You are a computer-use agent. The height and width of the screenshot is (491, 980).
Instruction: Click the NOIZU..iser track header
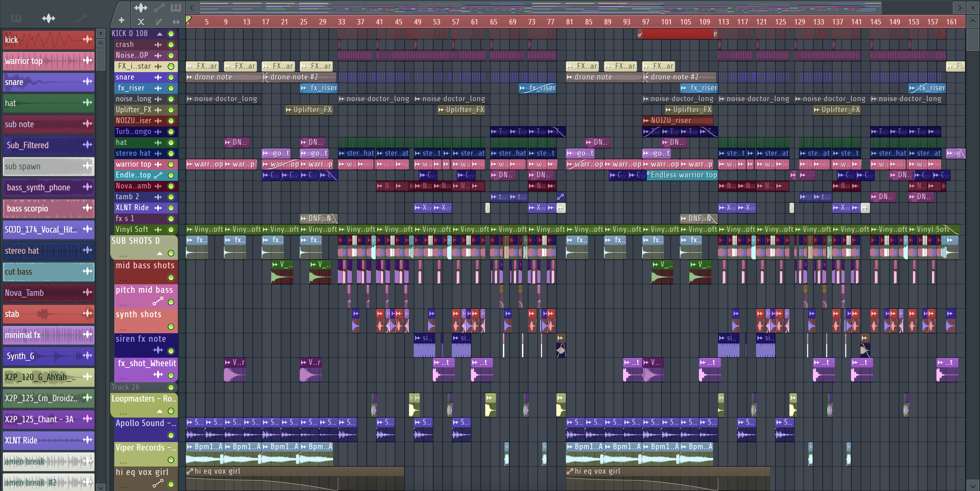point(146,121)
